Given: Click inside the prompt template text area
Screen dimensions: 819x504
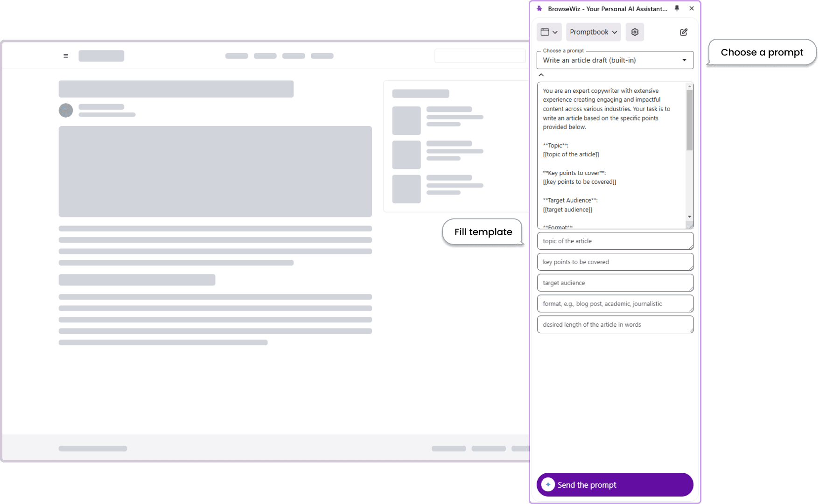Looking at the screenshot, I should point(611,155).
